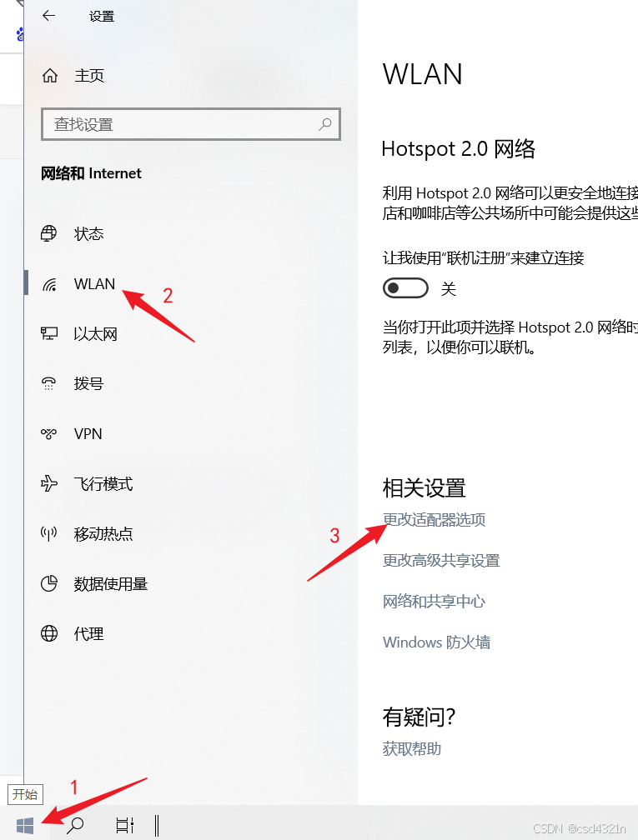Select the 状态 globe icon
Image resolution: width=638 pixels, height=840 pixels.
(48, 233)
